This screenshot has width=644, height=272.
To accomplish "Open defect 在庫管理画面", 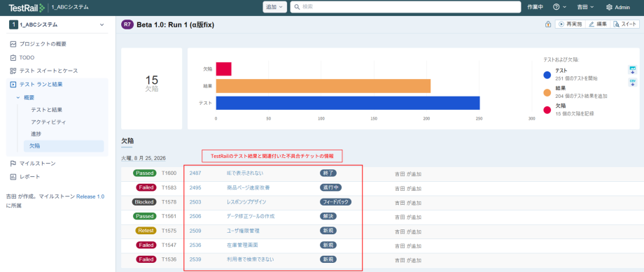I will (x=243, y=245).
